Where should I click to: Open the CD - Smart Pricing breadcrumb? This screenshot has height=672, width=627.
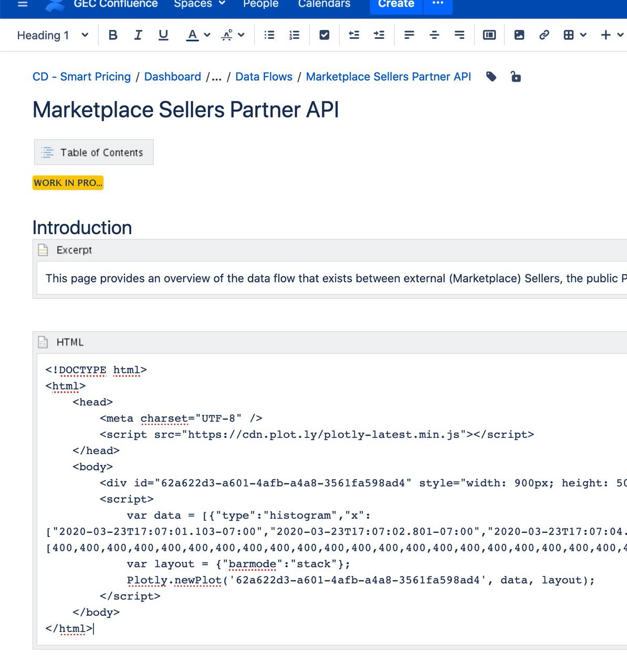(81, 77)
